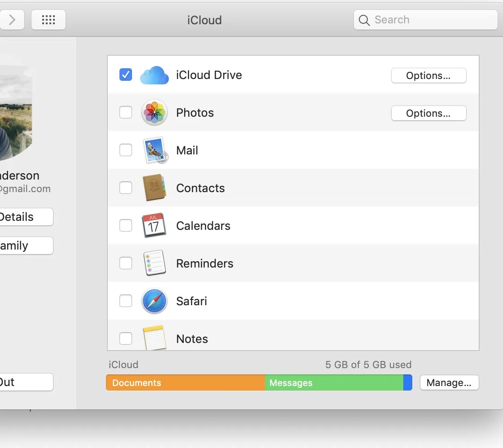Show all preferences grid button
The image size is (503, 448).
point(49,20)
